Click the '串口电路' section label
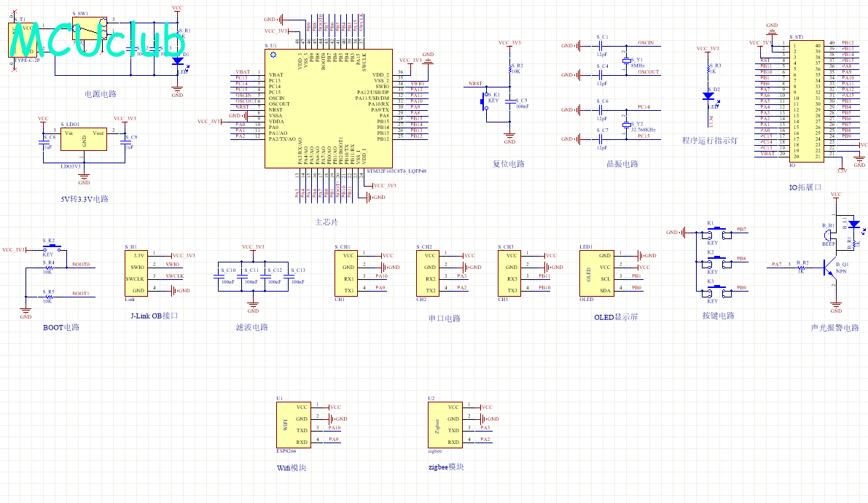Viewport: 868px width, 503px height. tap(445, 319)
